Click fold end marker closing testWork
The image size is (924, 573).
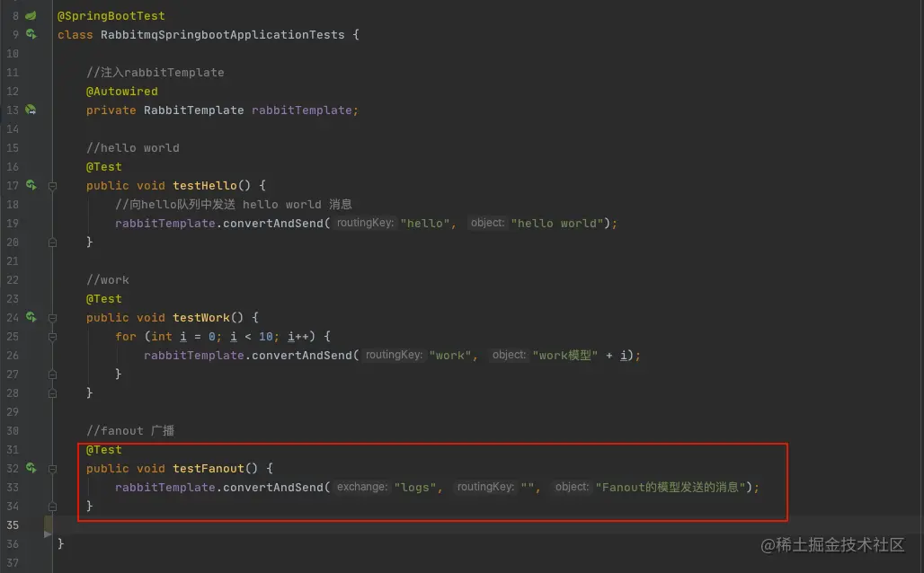52,392
